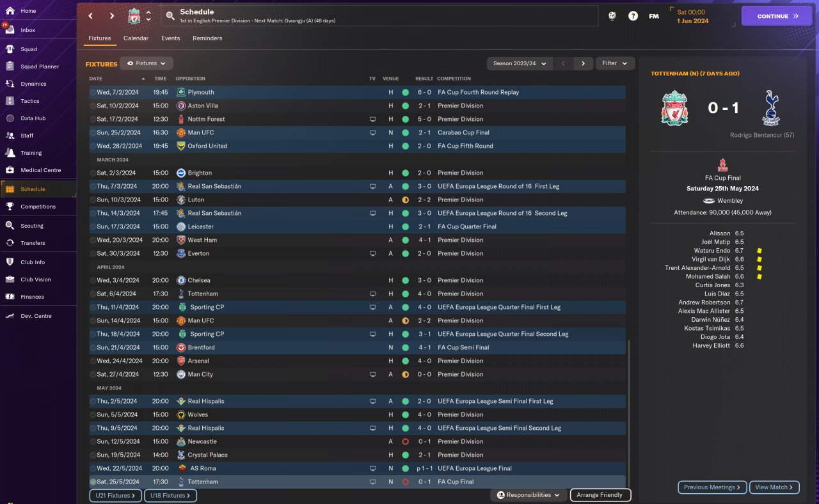Image resolution: width=819 pixels, height=504 pixels.
Task: Open Club Info in the sidebar
Action: click(33, 262)
